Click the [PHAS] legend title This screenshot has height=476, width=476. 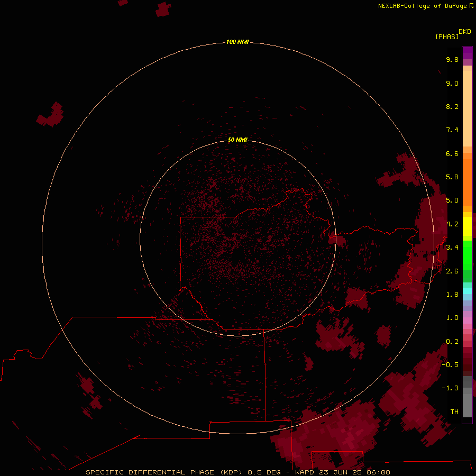(447, 37)
